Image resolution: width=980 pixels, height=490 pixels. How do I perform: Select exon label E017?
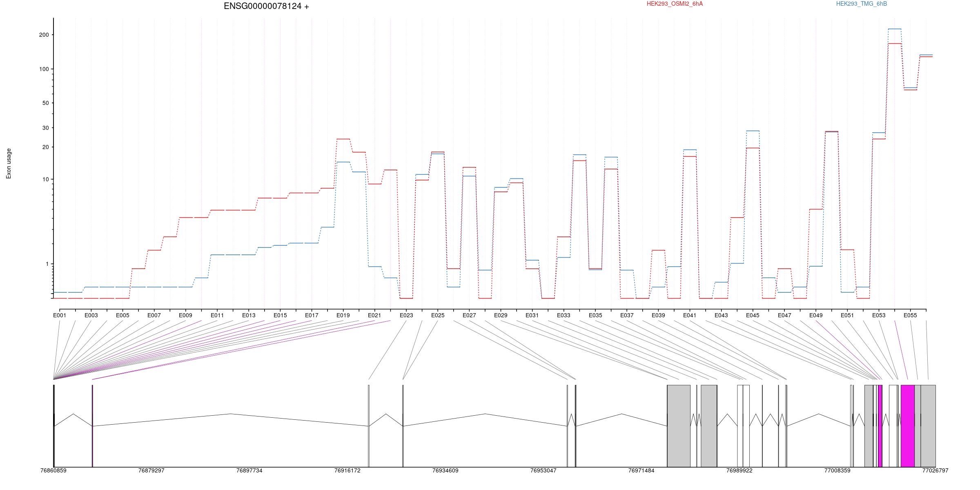312,315
